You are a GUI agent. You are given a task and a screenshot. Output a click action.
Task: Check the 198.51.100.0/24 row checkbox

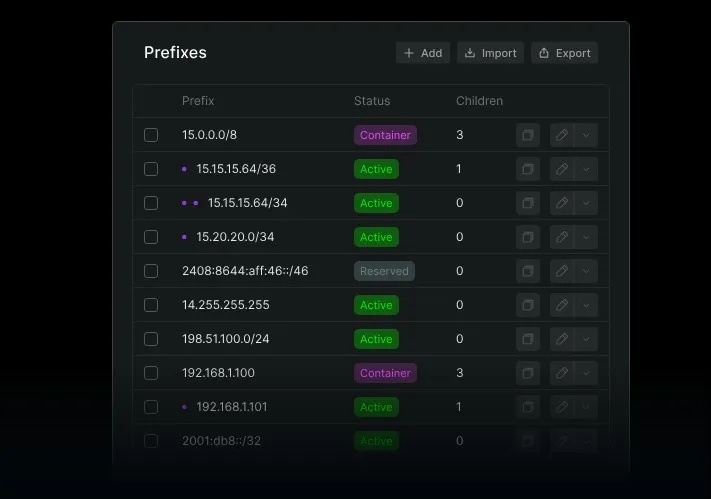151,339
